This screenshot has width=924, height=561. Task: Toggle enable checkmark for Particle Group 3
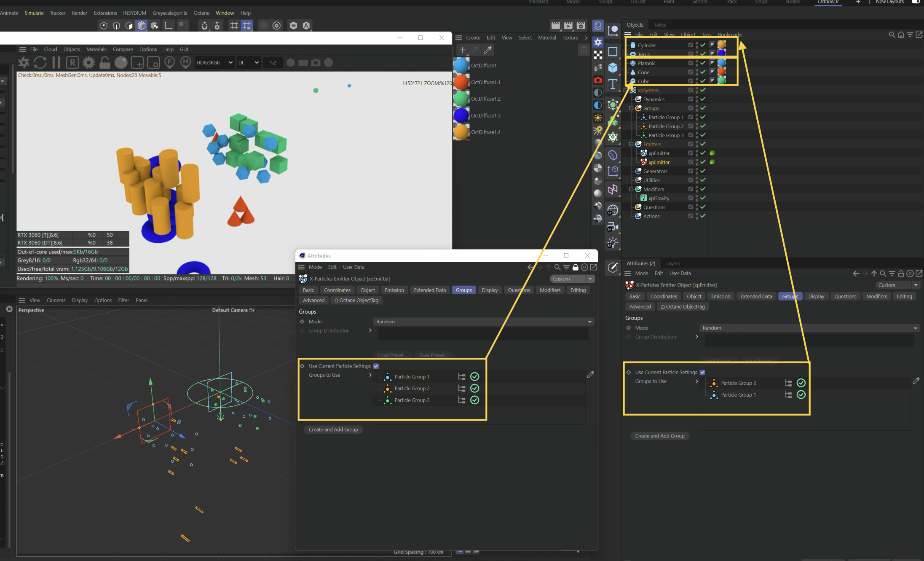[x=474, y=400]
